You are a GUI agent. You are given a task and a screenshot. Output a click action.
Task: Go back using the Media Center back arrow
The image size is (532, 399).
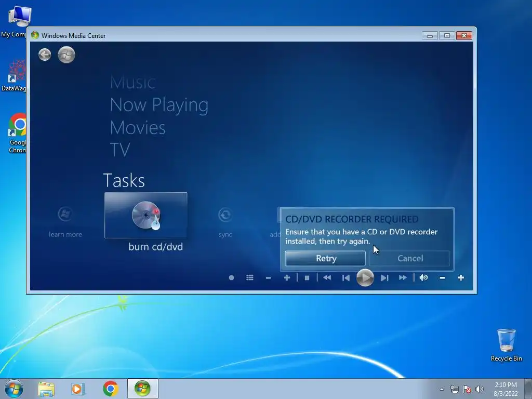coord(45,55)
